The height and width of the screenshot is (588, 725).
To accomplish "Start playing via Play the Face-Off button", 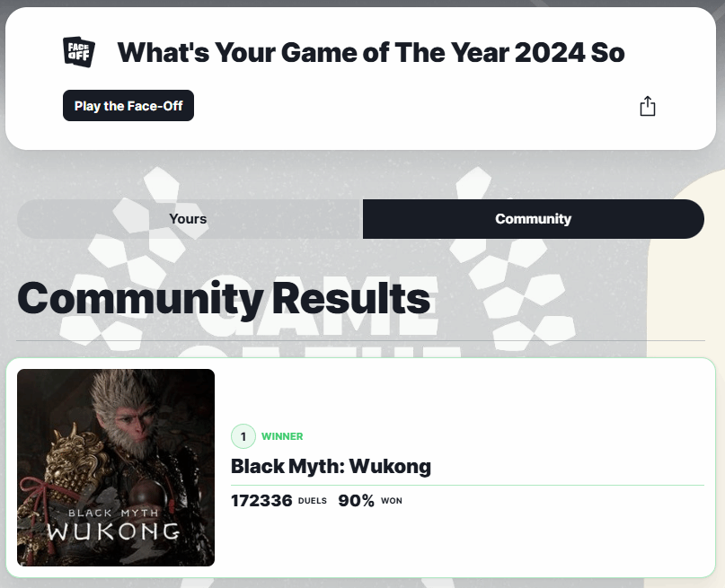I will pos(128,106).
